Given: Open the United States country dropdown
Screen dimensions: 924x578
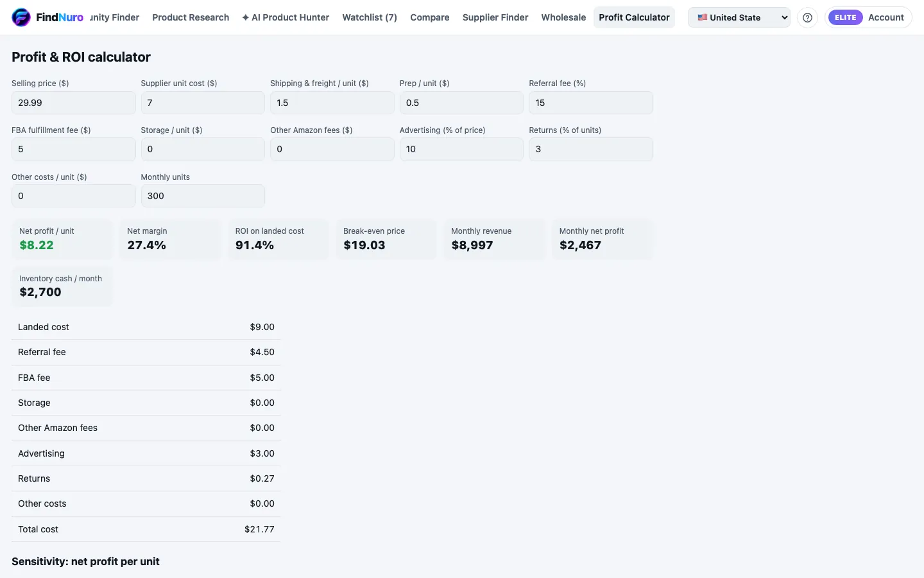Looking at the screenshot, I should click(739, 17).
